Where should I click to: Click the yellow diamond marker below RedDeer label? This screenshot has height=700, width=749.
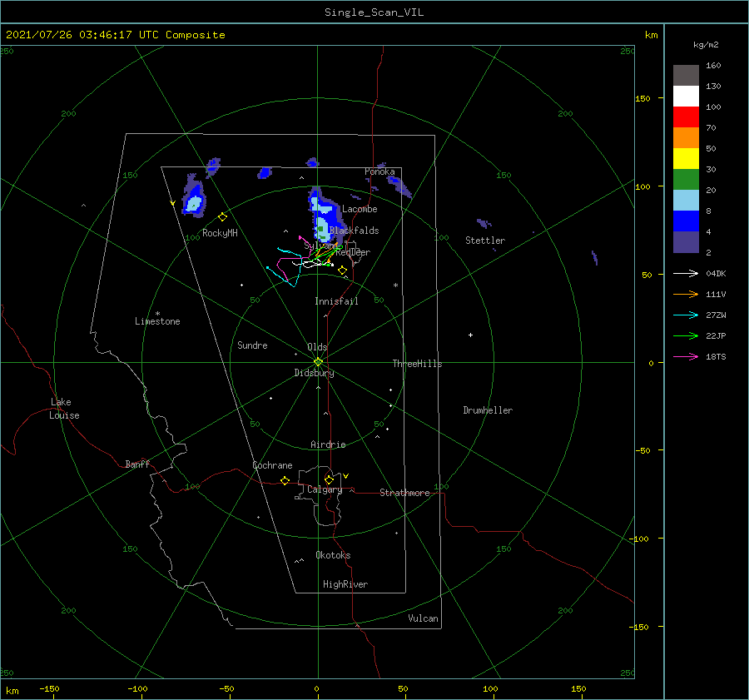(342, 271)
